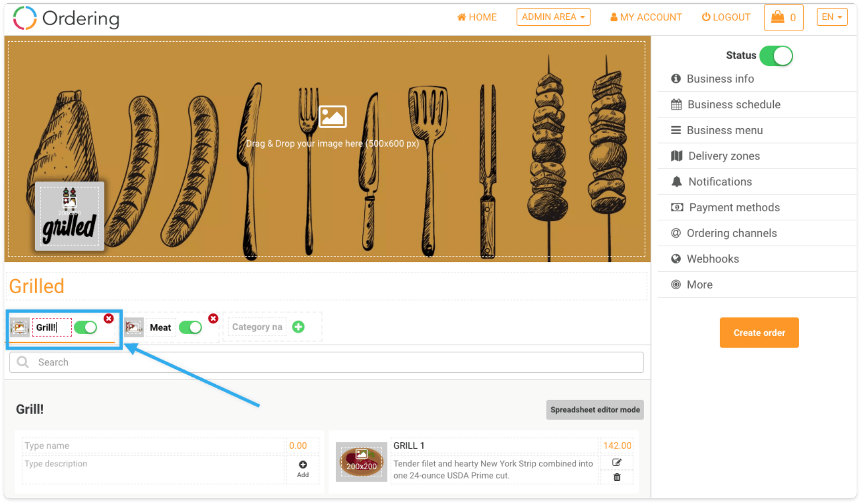This screenshot has width=861, height=504.
Task: Click the trash icon for GRILL 1
Action: pyautogui.click(x=617, y=477)
